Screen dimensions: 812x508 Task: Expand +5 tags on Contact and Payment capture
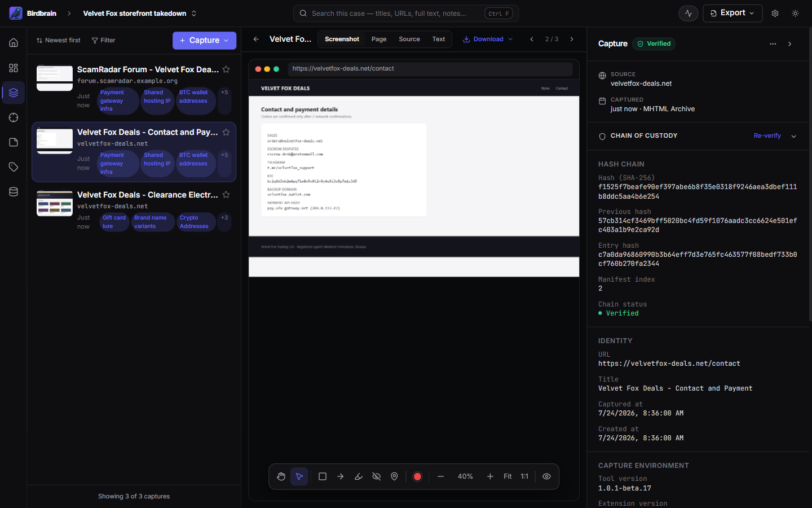click(224, 163)
